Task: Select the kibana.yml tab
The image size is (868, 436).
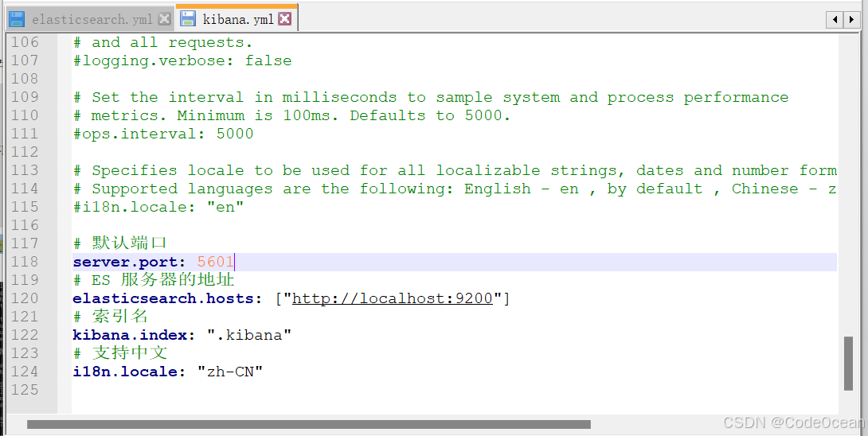Action: coord(238,19)
